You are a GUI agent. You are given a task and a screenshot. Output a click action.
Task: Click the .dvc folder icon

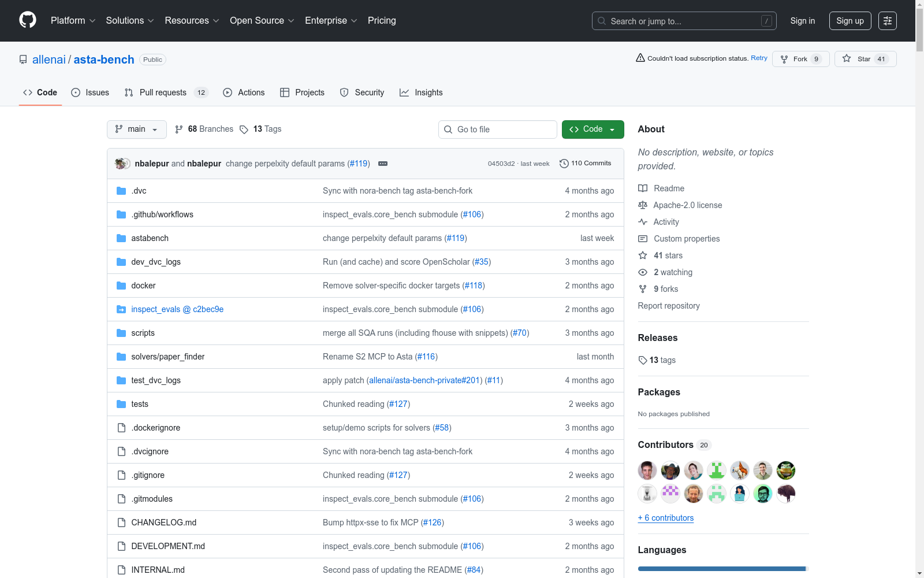pos(121,191)
